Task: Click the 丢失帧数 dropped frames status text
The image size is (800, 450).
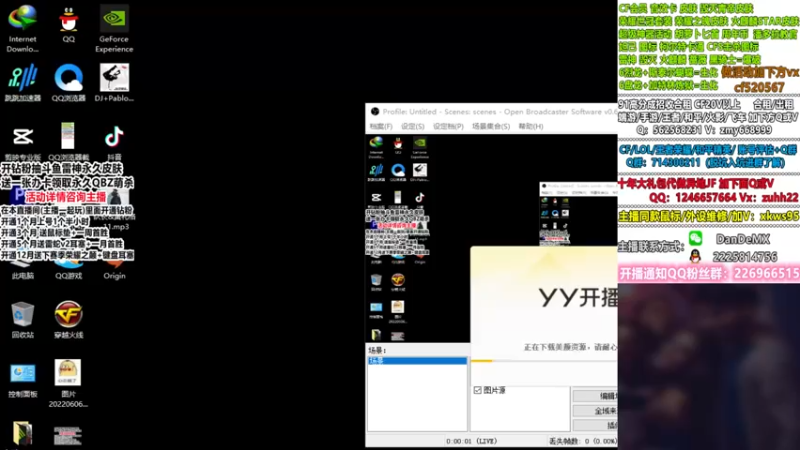Action: (583, 441)
